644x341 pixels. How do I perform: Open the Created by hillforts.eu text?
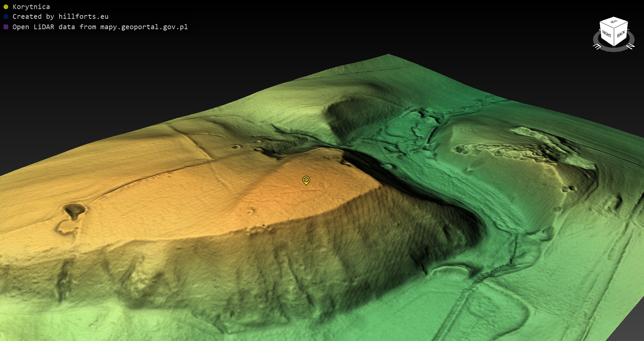click(60, 16)
